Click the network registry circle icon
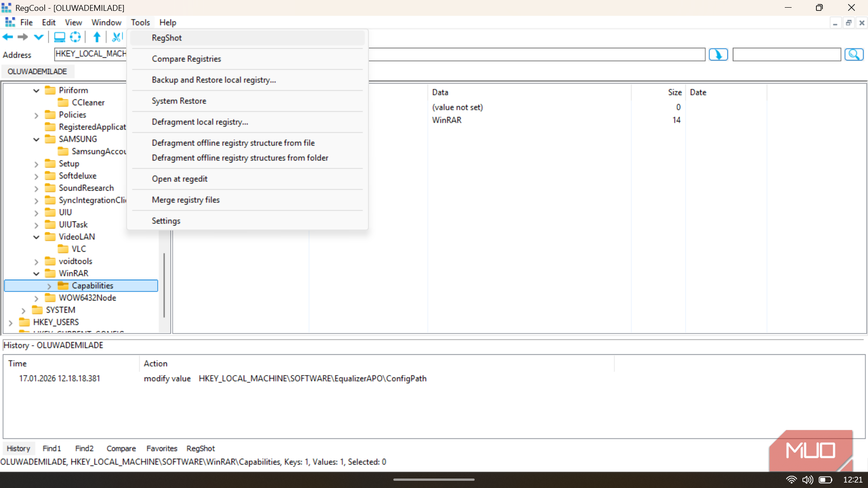The image size is (868, 488). pyautogui.click(x=75, y=37)
